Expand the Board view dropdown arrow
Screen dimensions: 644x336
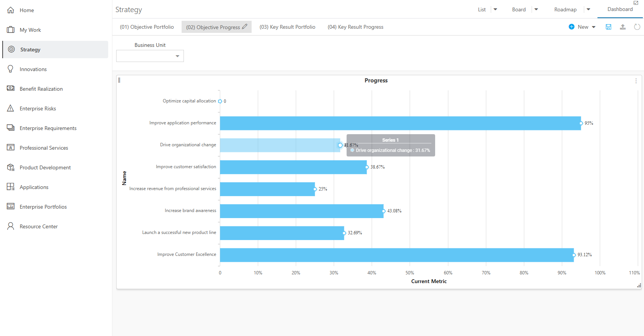(x=536, y=9)
